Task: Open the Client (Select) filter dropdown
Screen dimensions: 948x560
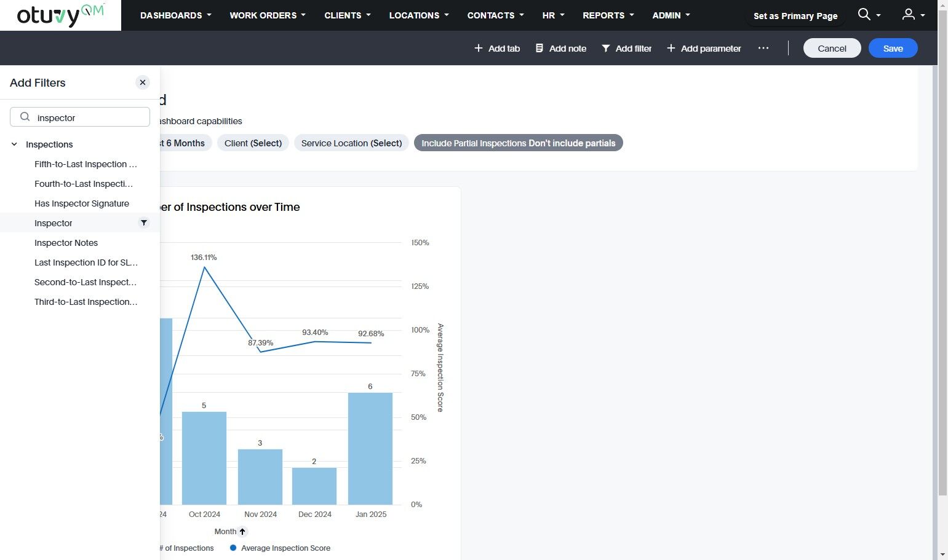Action: pos(253,143)
